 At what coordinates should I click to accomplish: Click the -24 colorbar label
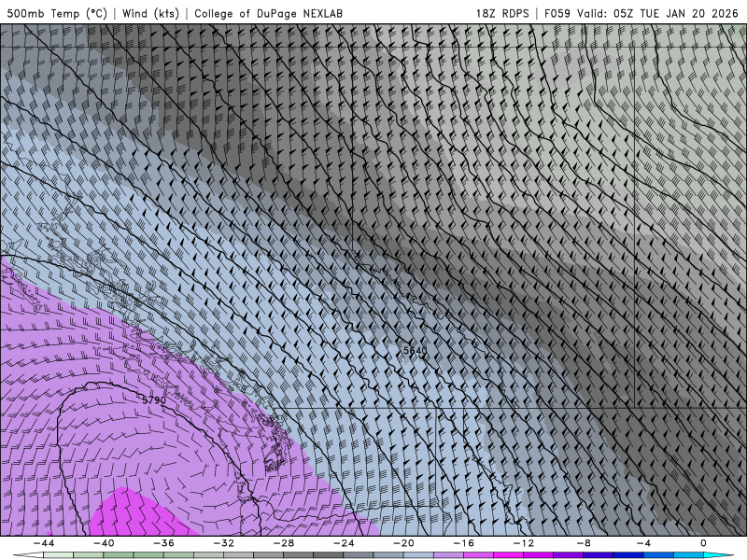pos(344,543)
